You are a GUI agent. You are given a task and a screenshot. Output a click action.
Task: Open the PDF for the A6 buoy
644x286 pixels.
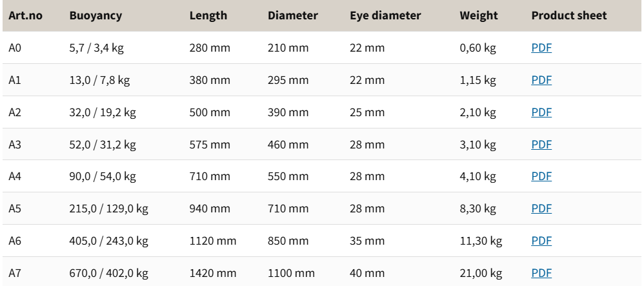tap(541, 241)
